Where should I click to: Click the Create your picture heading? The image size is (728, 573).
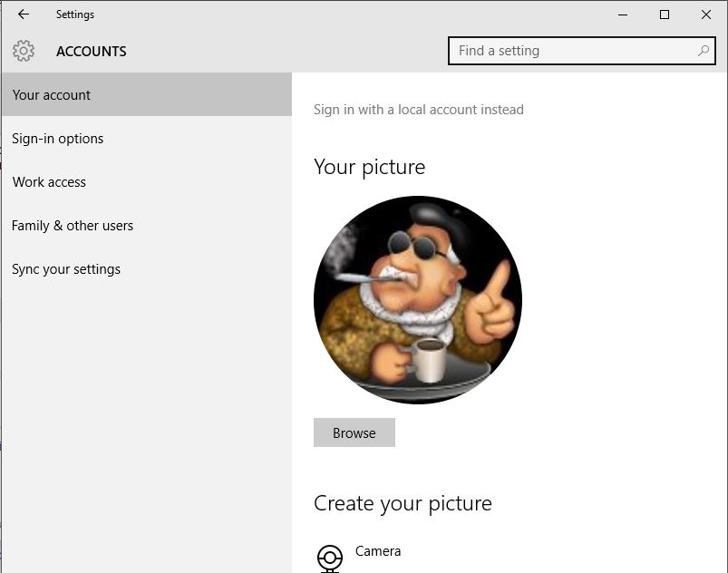click(403, 504)
